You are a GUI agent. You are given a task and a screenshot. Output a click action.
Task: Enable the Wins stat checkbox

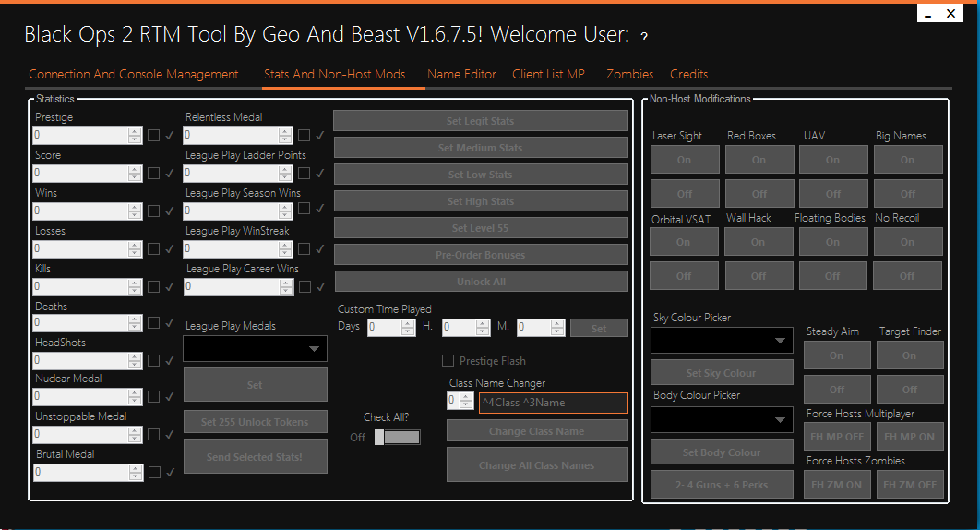pos(153,211)
